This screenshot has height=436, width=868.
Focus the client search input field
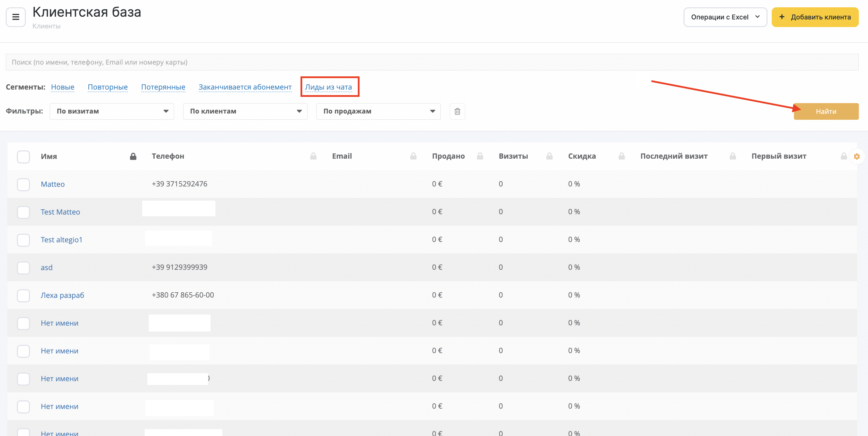pyautogui.click(x=430, y=62)
